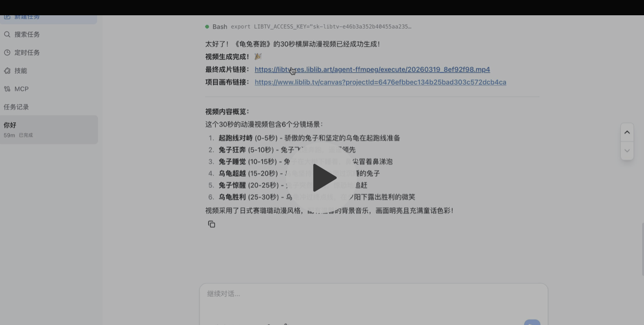Screen dimensions: 644x325
Task: Open the 你好 task record
Action: (x=49, y=130)
